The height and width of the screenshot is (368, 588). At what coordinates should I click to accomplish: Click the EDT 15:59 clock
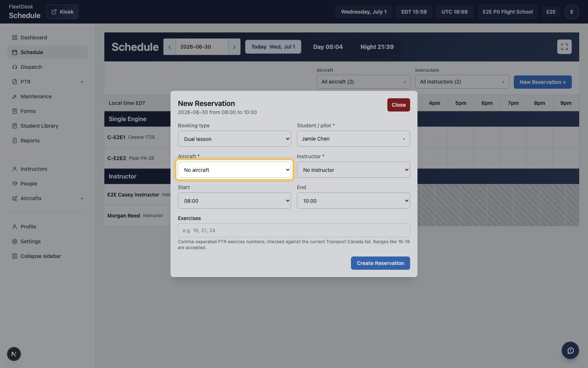[414, 12]
